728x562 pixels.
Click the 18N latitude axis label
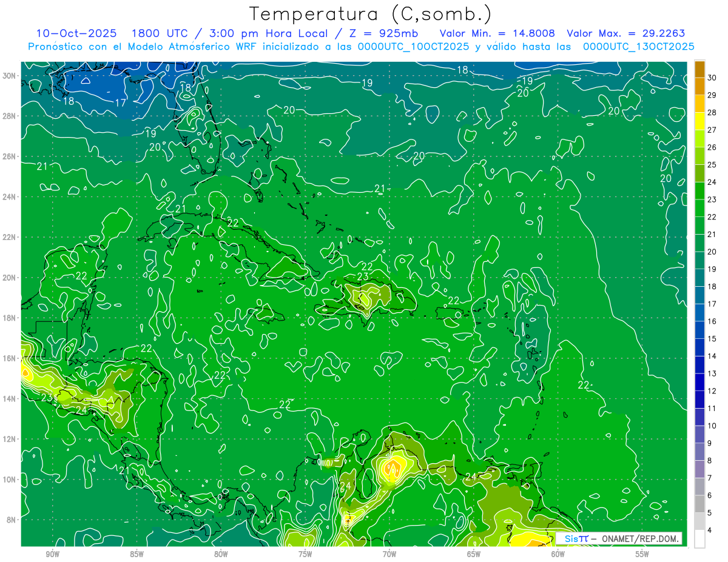point(9,318)
